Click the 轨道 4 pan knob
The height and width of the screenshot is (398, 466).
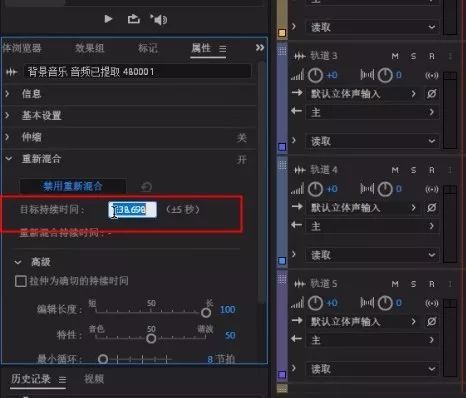(x=385, y=190)
